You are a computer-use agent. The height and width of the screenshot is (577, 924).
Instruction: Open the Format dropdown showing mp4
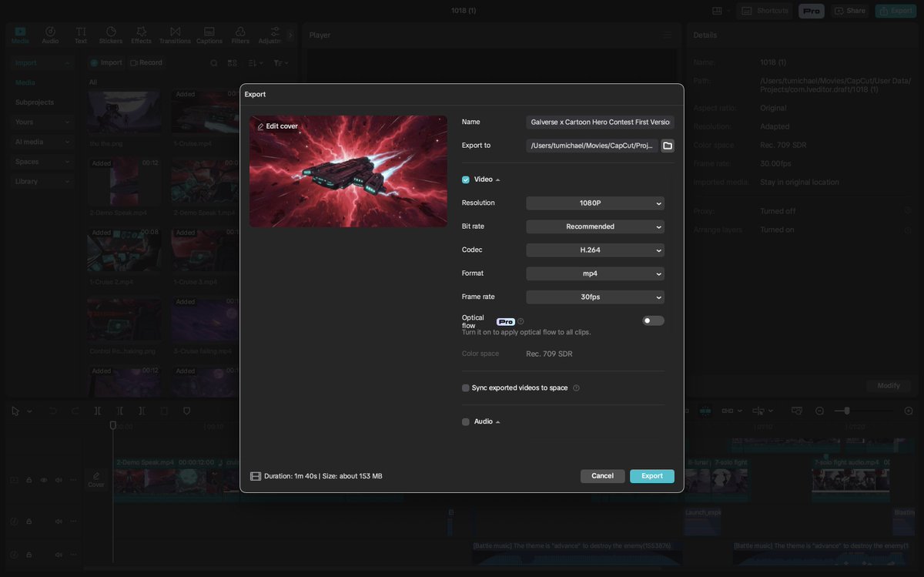click(x=595, y=273)
